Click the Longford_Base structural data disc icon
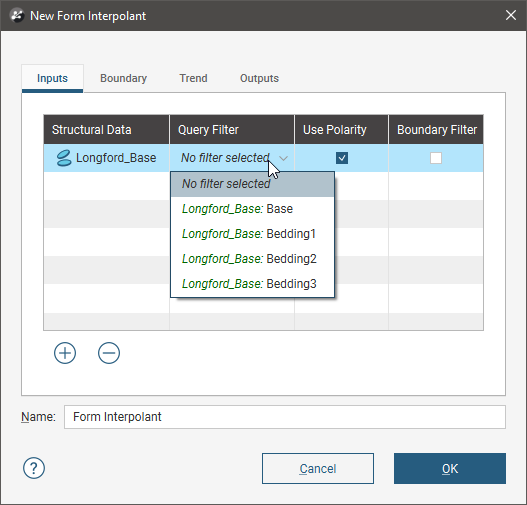The width and height of the screenshot is (527, 505). (x=64, y=158)
